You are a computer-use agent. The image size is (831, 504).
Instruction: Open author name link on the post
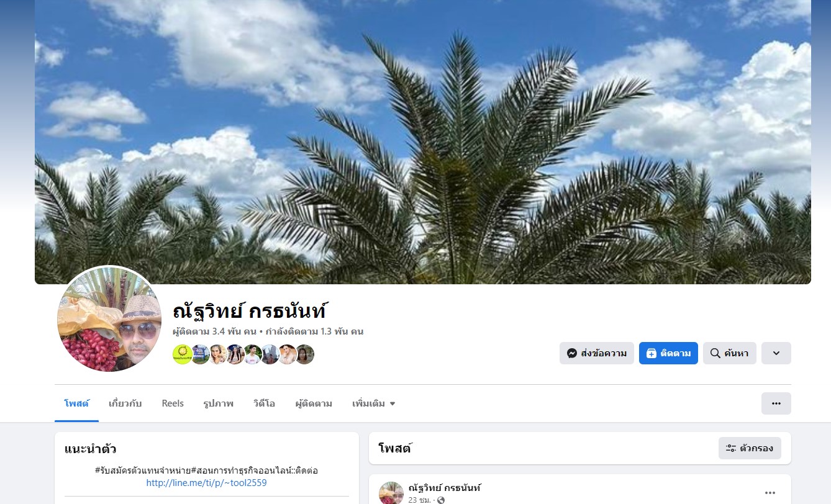click(x=445, y=488)
